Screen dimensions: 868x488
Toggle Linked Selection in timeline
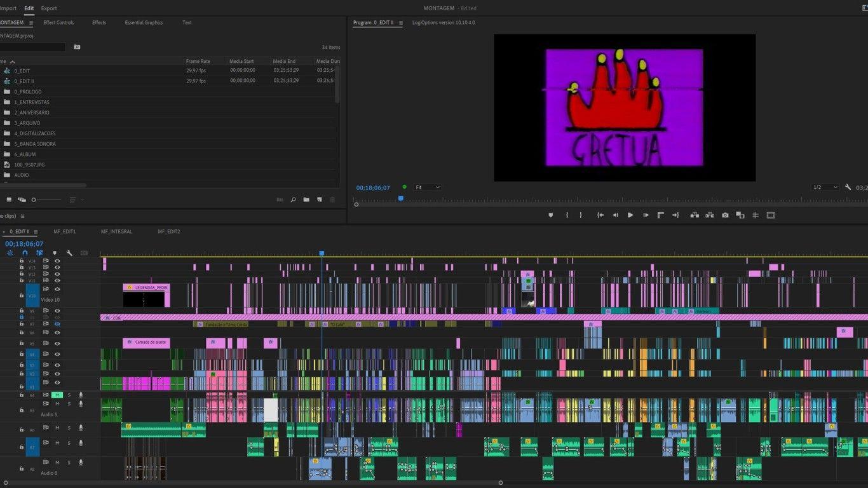(39, 253)
